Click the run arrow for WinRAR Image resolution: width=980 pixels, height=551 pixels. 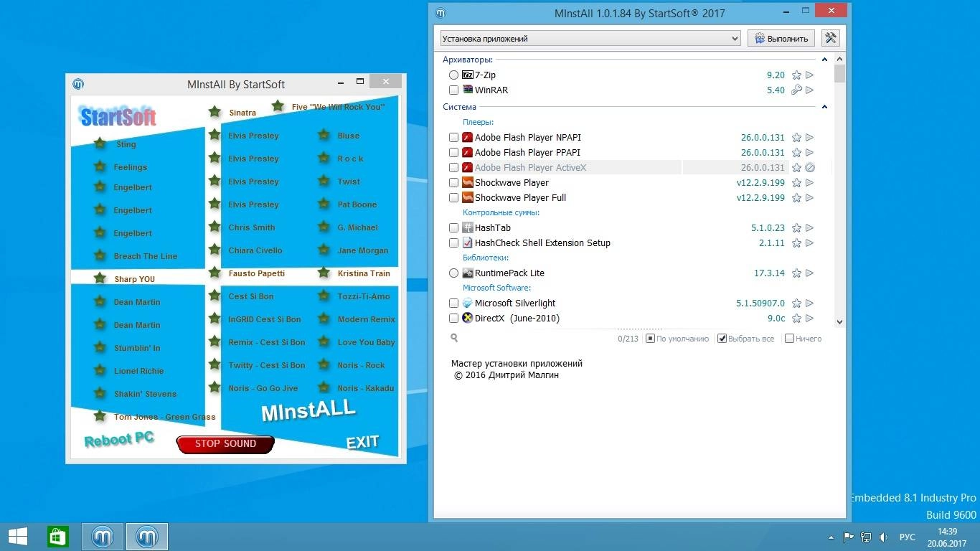(x=809, y=90)
